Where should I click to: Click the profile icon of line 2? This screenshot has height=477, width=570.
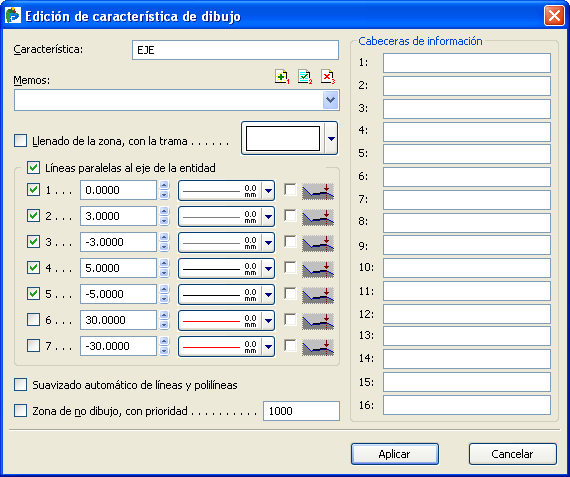(318, 217)
